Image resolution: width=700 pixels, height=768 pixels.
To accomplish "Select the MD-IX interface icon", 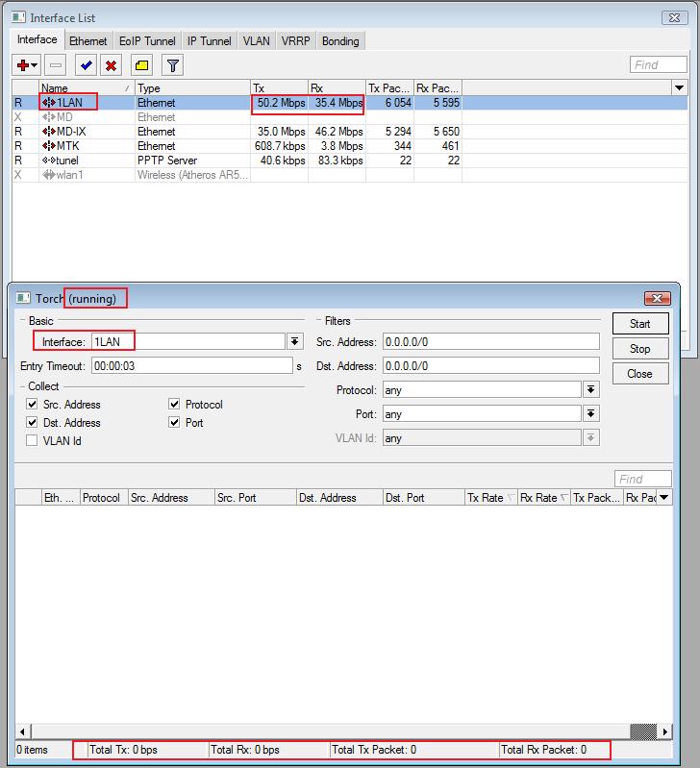I will (48, 132).
